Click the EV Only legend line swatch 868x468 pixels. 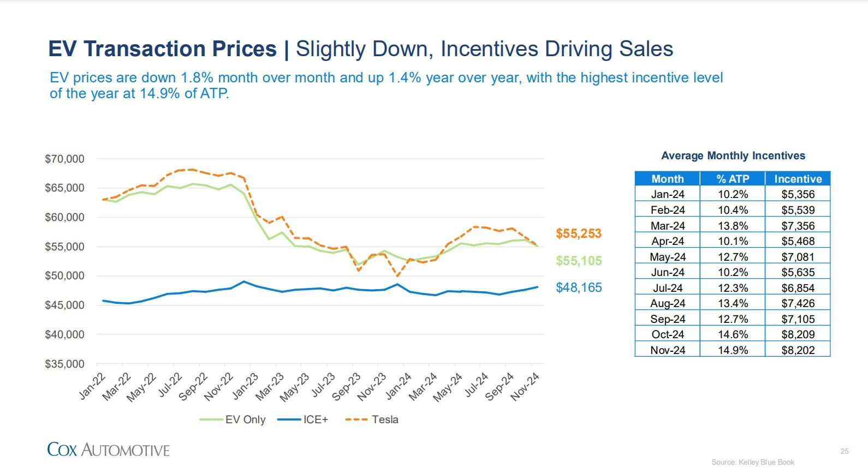[211, 419]
